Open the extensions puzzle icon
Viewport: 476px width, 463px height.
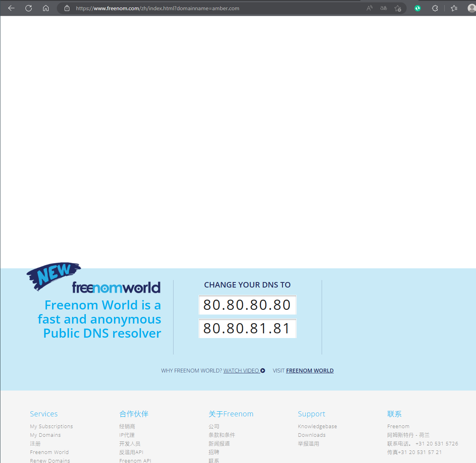click(435, 8)
